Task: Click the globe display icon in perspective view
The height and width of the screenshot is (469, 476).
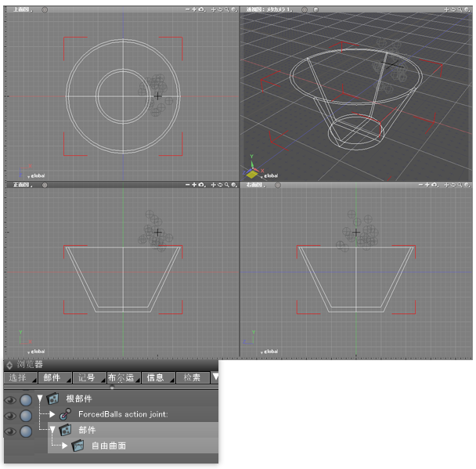Action: [x=467, y=9]
